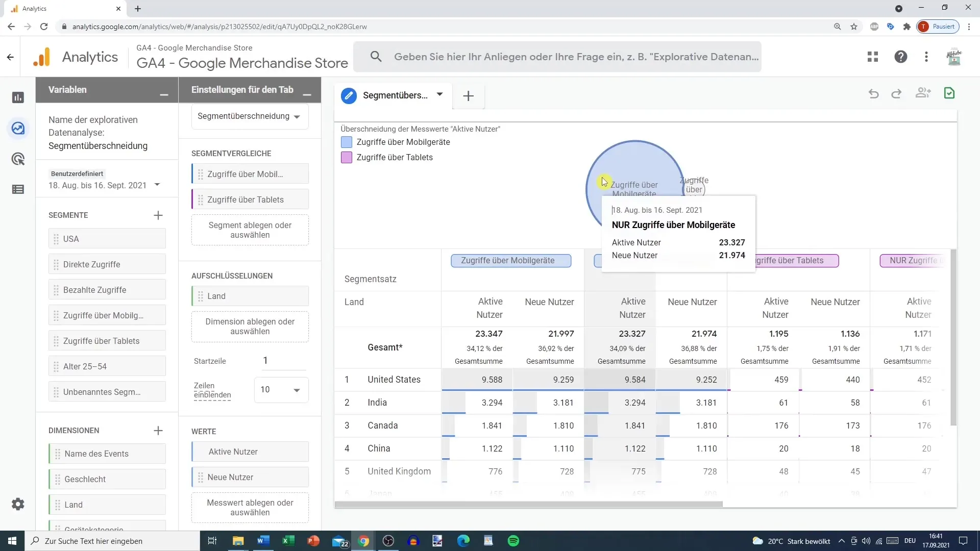Open Google apps grid icon
Image resolution: width=980 pixels, height=551 pixels.
[873, 57]
